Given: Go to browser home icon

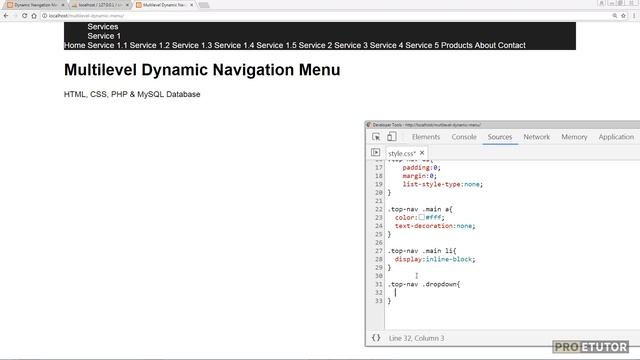Looking at the screenshot, I should 34,16.
